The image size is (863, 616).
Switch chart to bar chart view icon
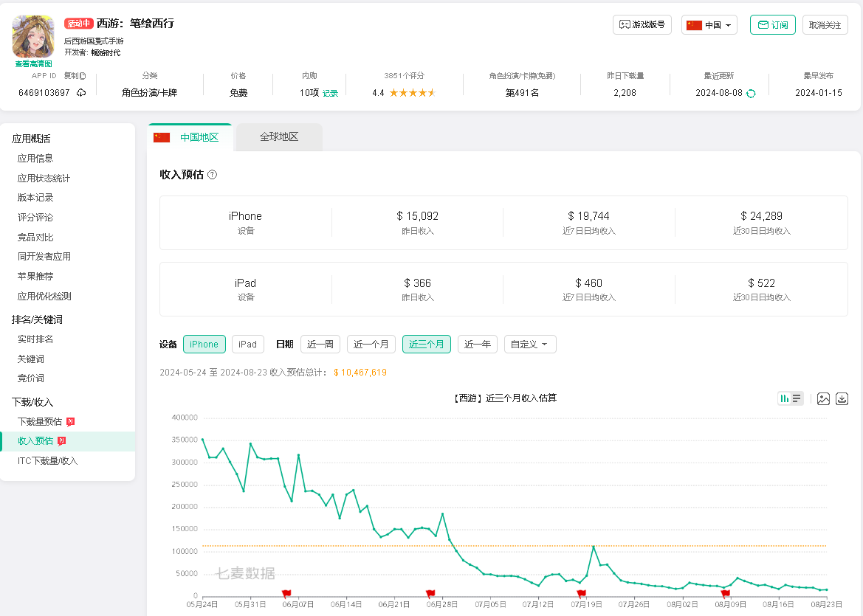coord(784,399)
